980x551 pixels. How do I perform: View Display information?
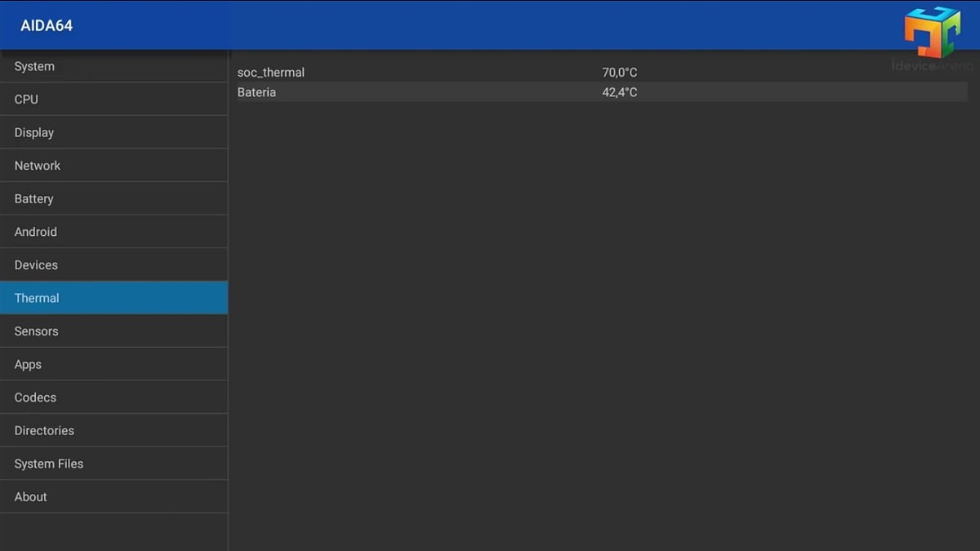pos(33,132)
